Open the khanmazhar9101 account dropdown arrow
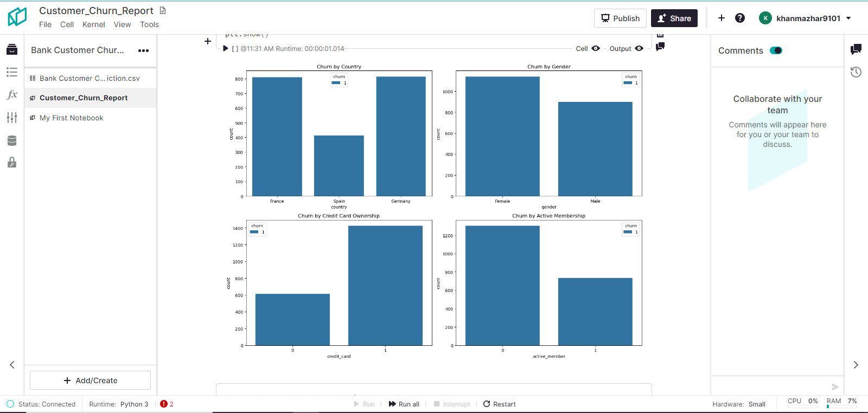The width and height of the screenshot is (868, 413). tap(848, 18)
